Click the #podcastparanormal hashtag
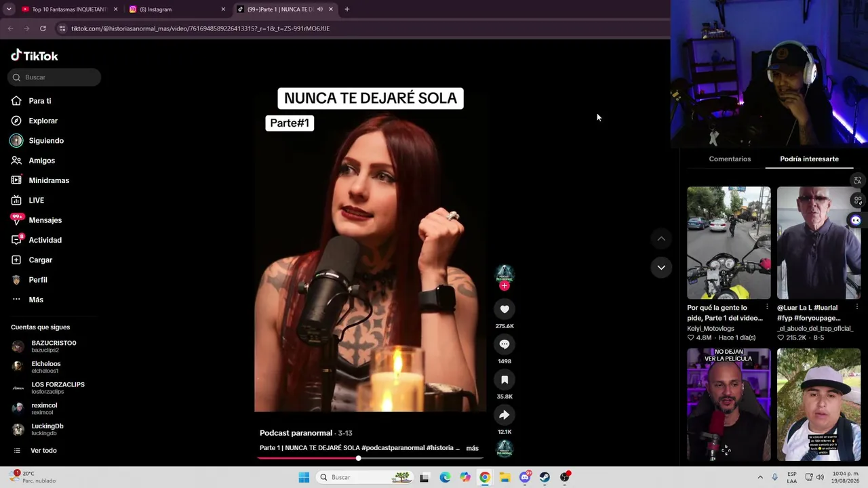The height and width of the screenshot is (488, 868). [393, 448]
